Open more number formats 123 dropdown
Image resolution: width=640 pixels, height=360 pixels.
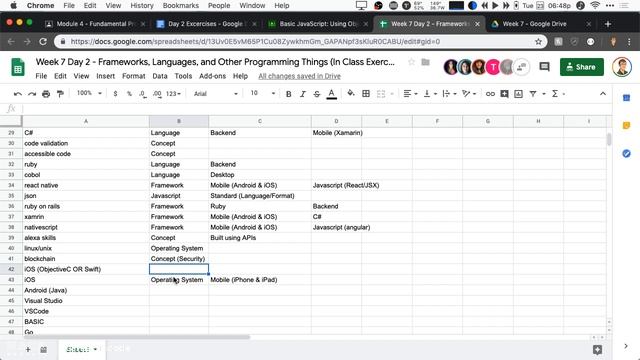tap(173, 94)
